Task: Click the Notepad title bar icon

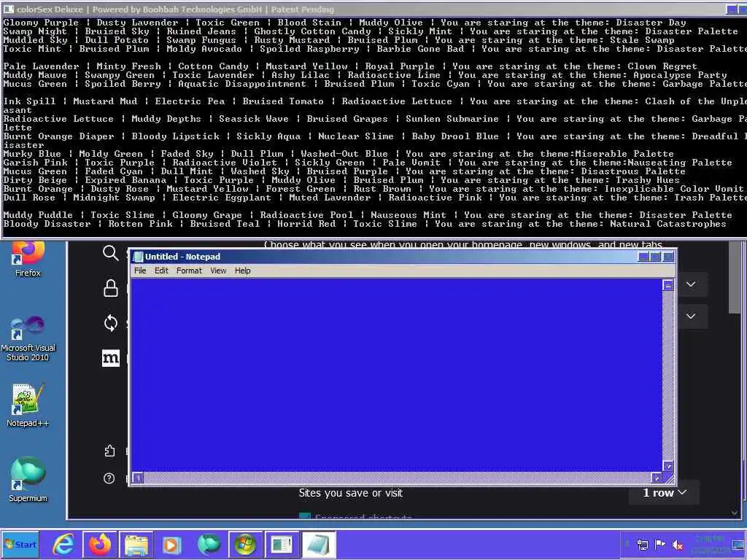Action: click(x=138, y=257)
